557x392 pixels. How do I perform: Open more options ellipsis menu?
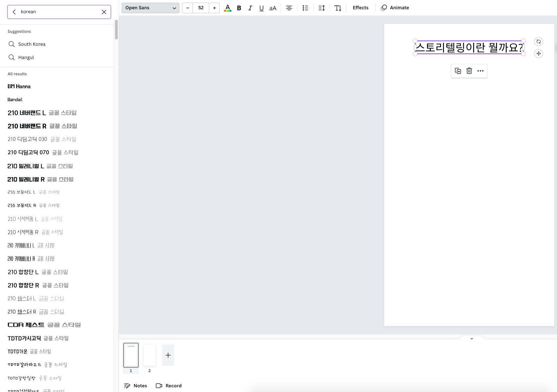pyautogui.click(x=480, y=71)
